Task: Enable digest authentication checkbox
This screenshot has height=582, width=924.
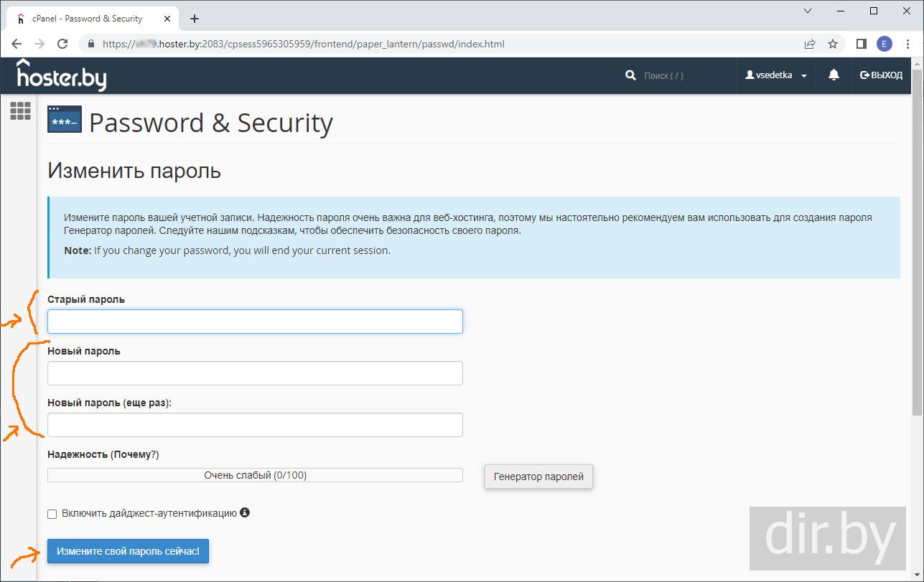Action: click(52, 514)
